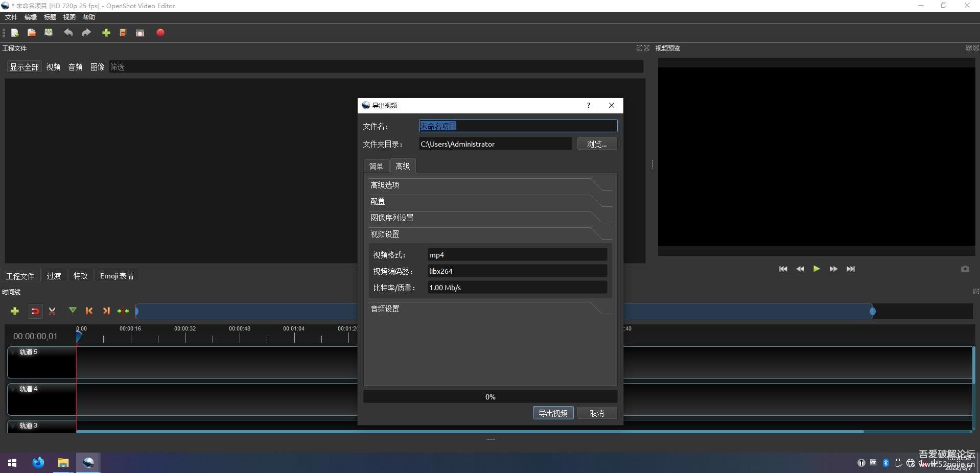
Task: Click the rewind playback button
Action: point(800,269)
